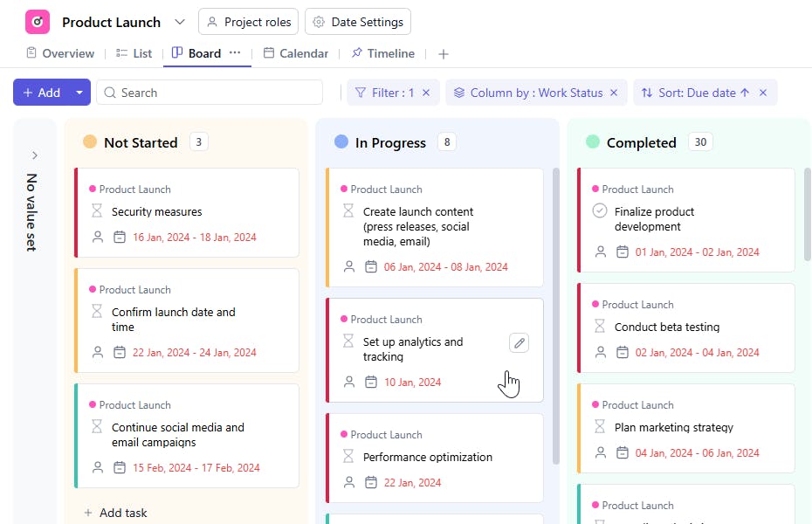The width and height of the screenshot is (812, 524).
Task: Open Board view options ellipsis menu
Action: (235, 53)
